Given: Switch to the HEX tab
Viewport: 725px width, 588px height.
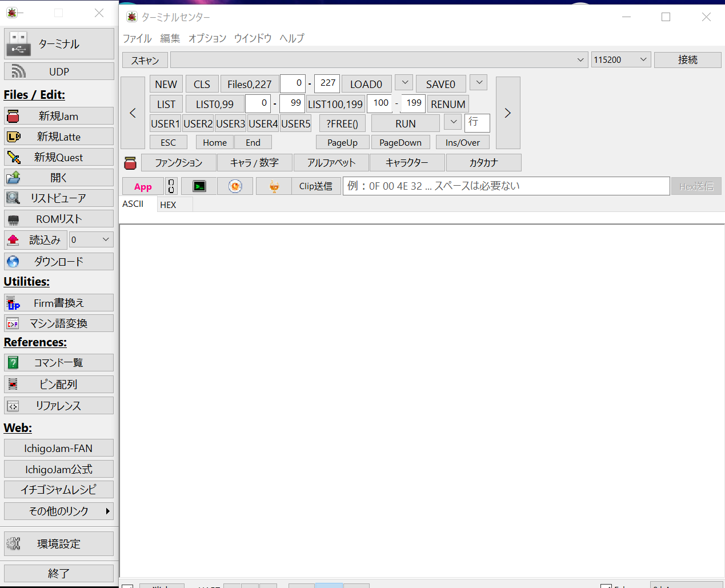Looking at the screenshot, I should coord(169,204).
